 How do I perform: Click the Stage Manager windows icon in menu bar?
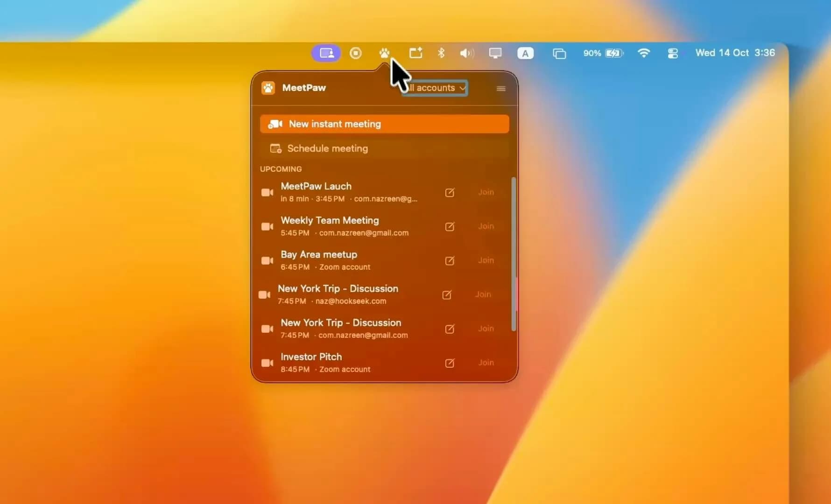(559, 54)
